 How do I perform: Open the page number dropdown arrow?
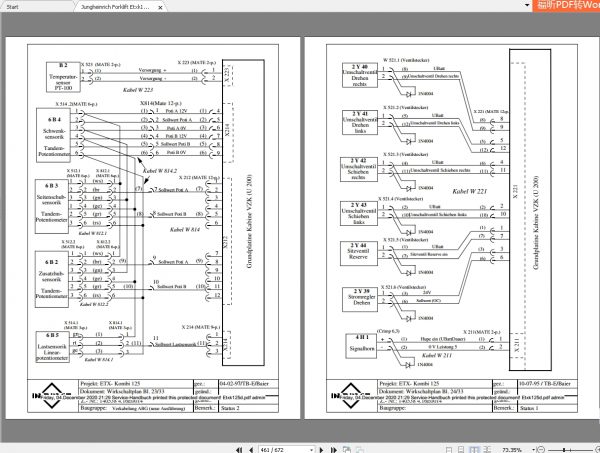[311, 450]
